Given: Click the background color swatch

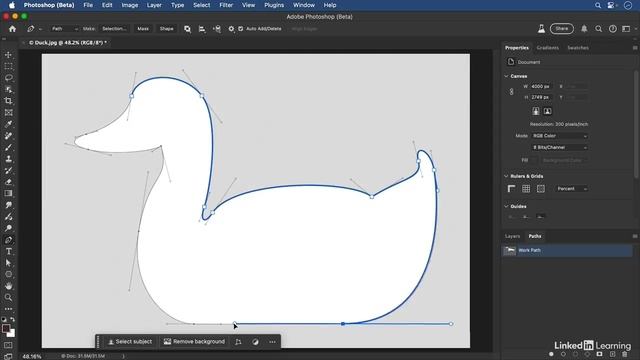Looking at the screenshot, I should [11, 334].
